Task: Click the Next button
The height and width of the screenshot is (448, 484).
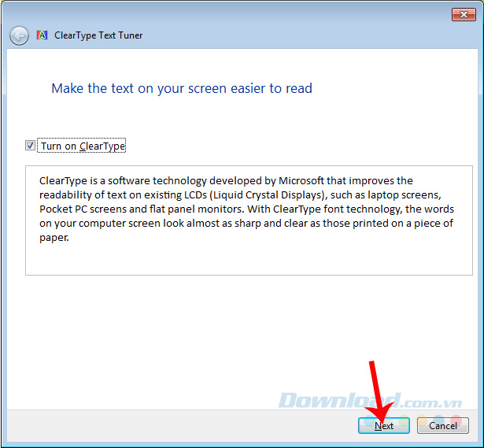Action: 384,425
